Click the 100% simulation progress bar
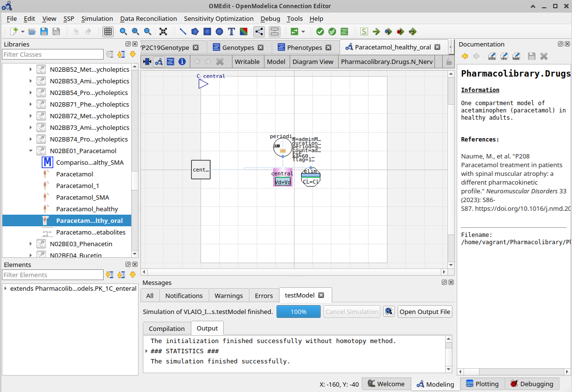 [298, 312]
